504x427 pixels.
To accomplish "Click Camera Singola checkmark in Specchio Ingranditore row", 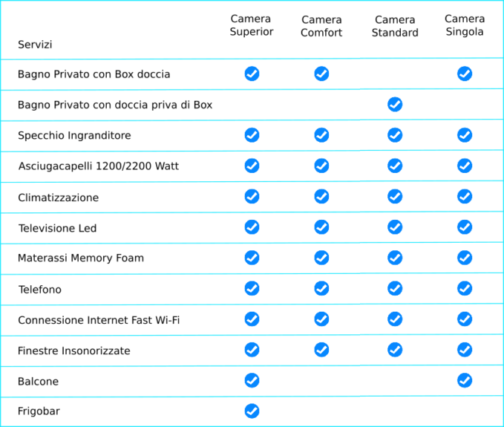I will click(x=465, y=135).
